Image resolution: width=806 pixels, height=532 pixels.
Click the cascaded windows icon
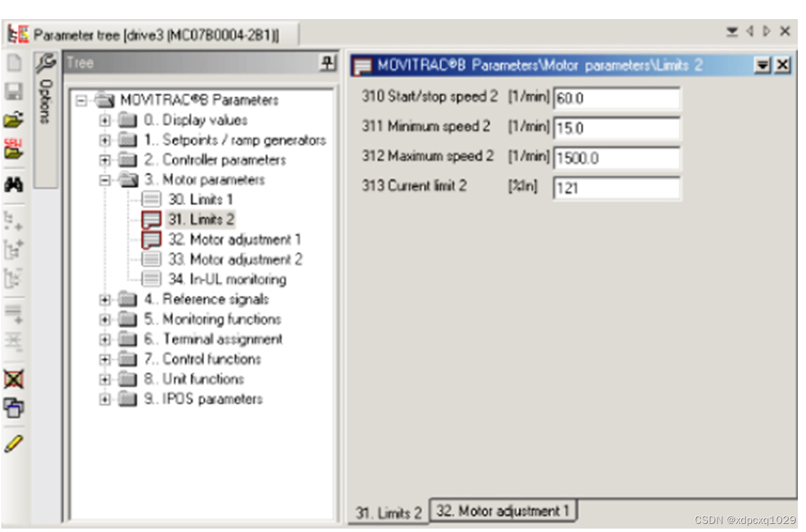[x=14, y=409]
